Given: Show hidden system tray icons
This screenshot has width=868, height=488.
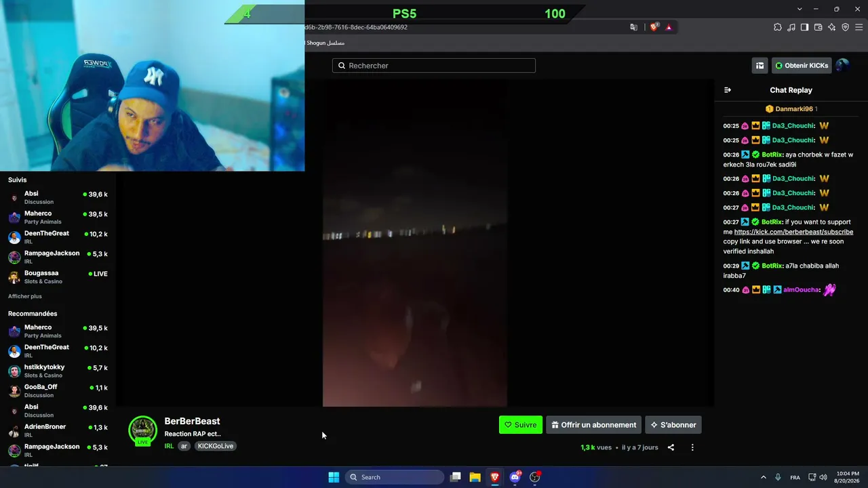Looking at the screenshot, I should [763, 477].
